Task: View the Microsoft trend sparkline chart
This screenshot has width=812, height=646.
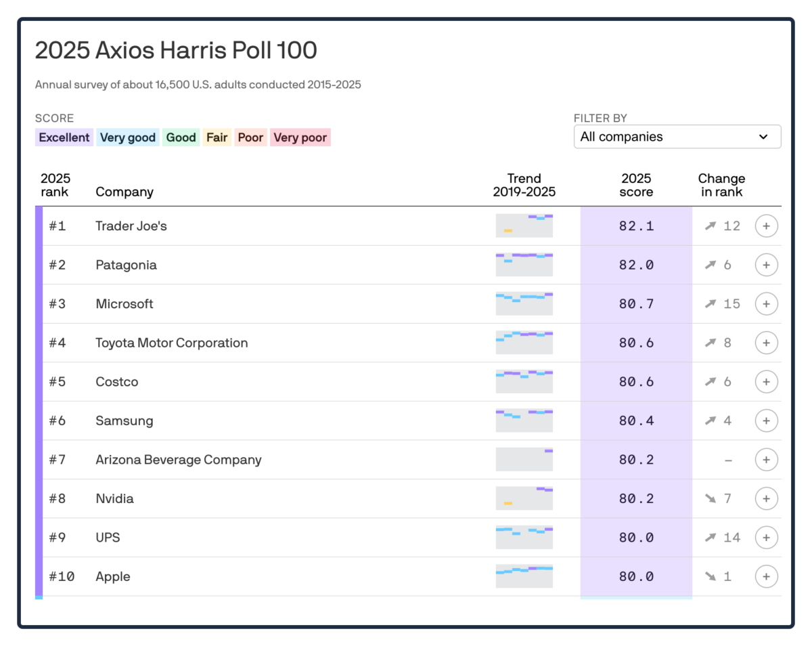Action: [x=524, y=304]
